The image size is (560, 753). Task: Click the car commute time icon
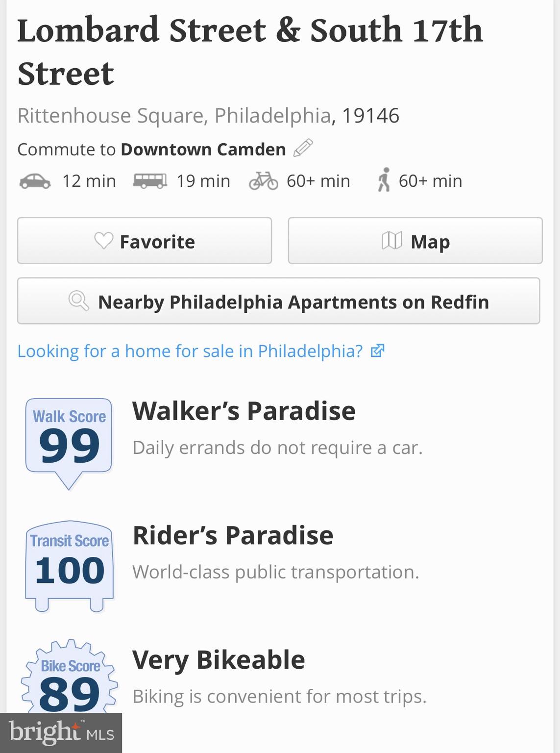tap(35, 181)
